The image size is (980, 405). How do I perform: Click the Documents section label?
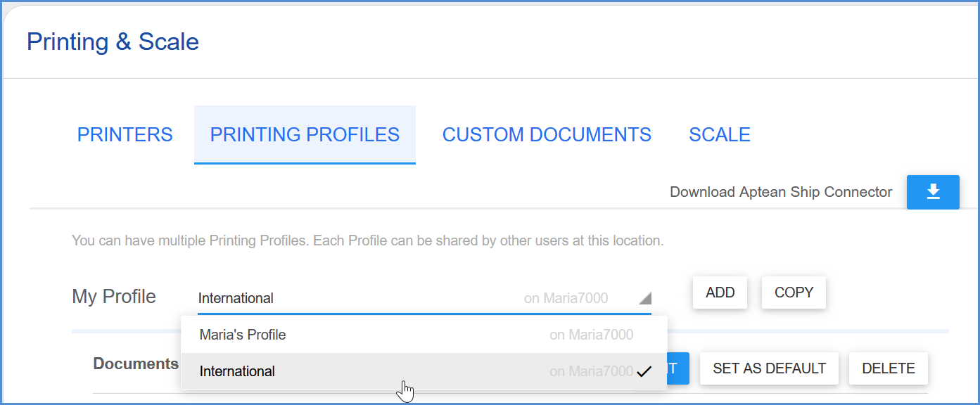click(x=136, y=364)
